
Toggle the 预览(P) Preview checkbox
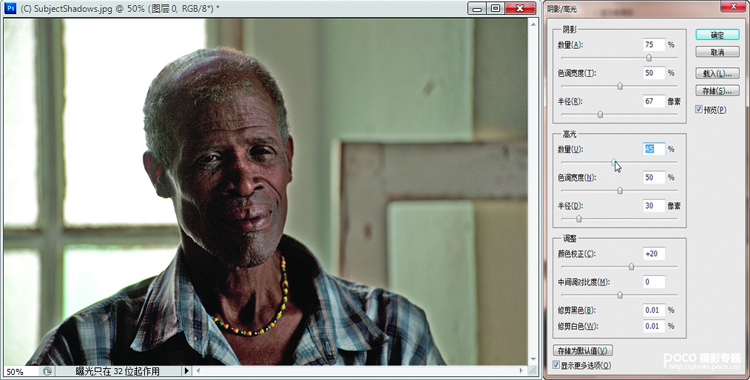click(699, 110)
